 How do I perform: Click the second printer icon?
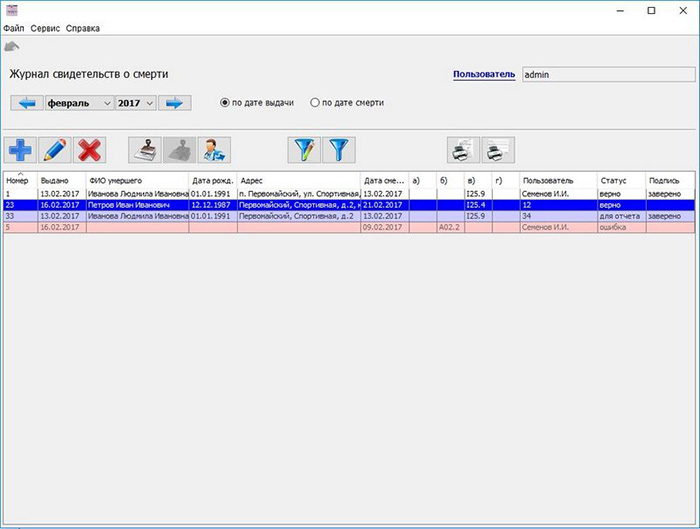coord(498,150)
